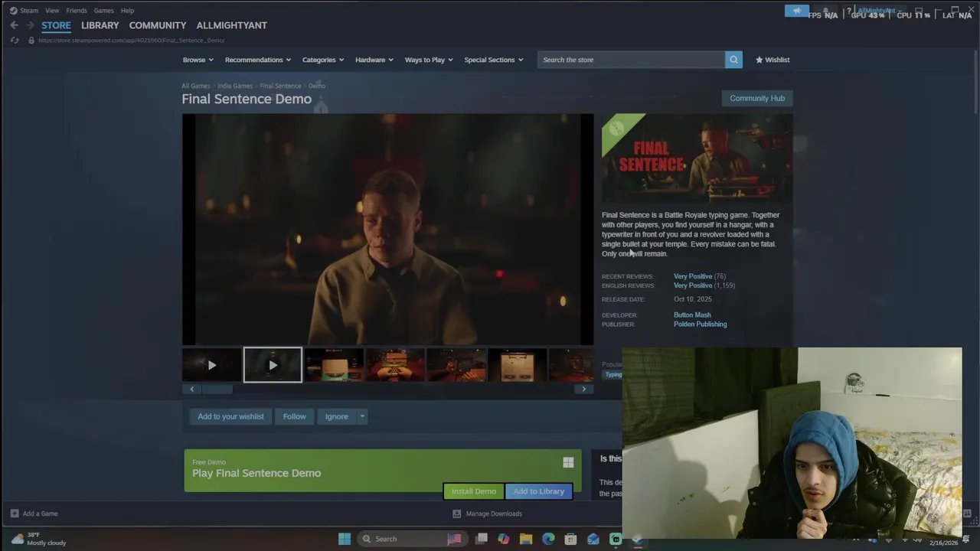
Task: Click the Add to Library button
Action: [539, 491]
